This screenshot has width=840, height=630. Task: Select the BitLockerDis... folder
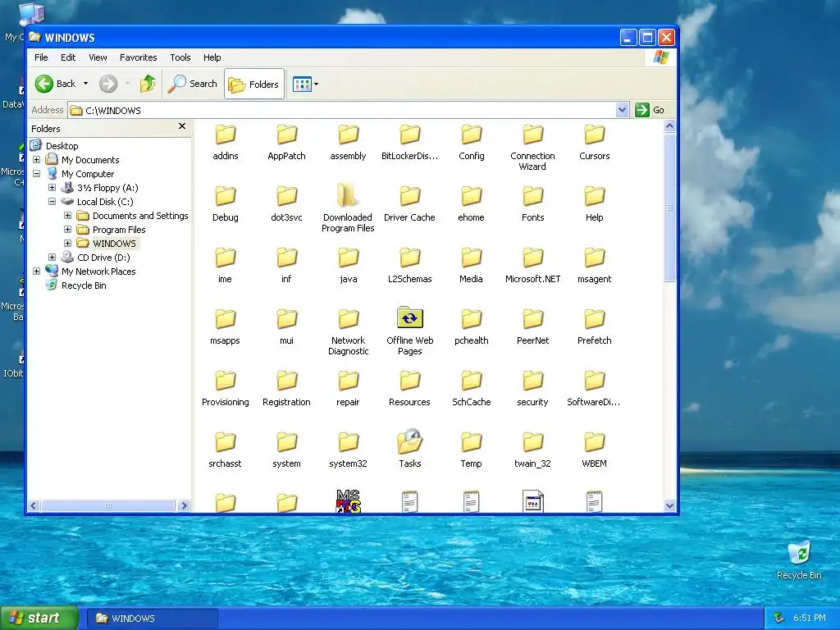[410, 143]
